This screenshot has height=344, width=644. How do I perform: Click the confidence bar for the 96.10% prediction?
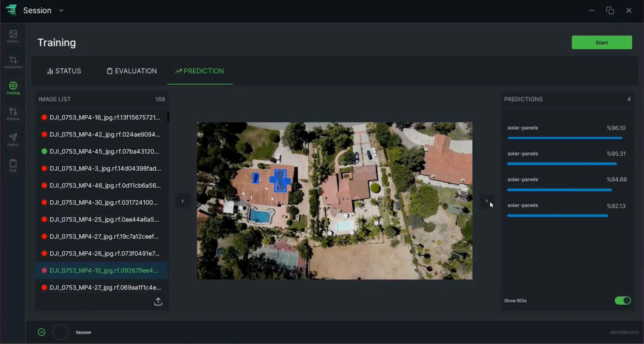565,138
